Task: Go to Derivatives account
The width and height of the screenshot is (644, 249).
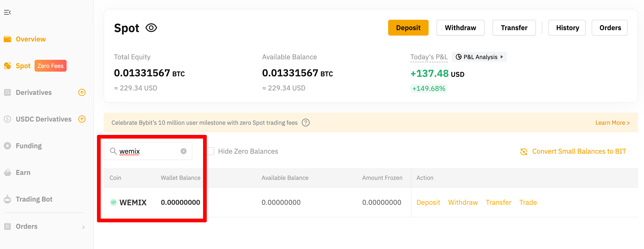Action: [34, 93]
